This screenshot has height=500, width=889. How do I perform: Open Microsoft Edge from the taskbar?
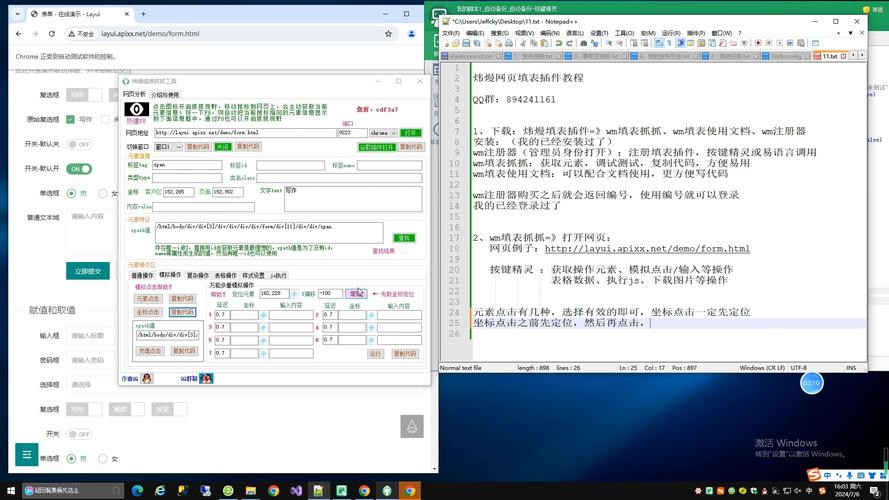click(x=136, y=491)
